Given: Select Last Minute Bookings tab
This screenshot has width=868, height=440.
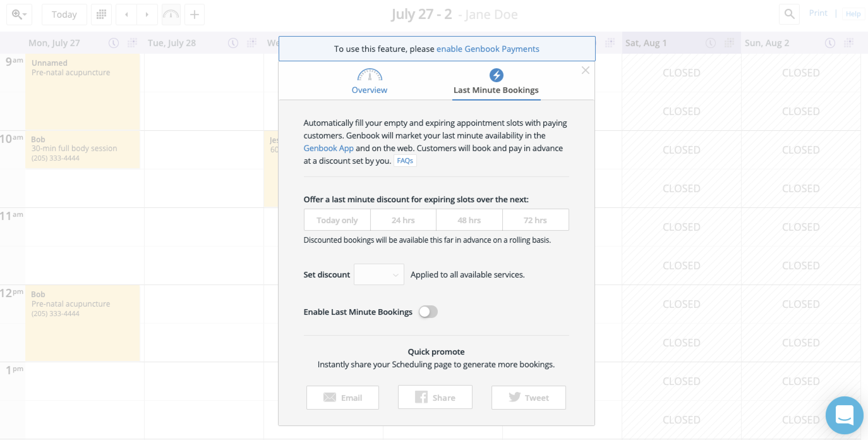Looking at the screenshot, I should click(x=496, y=81).
